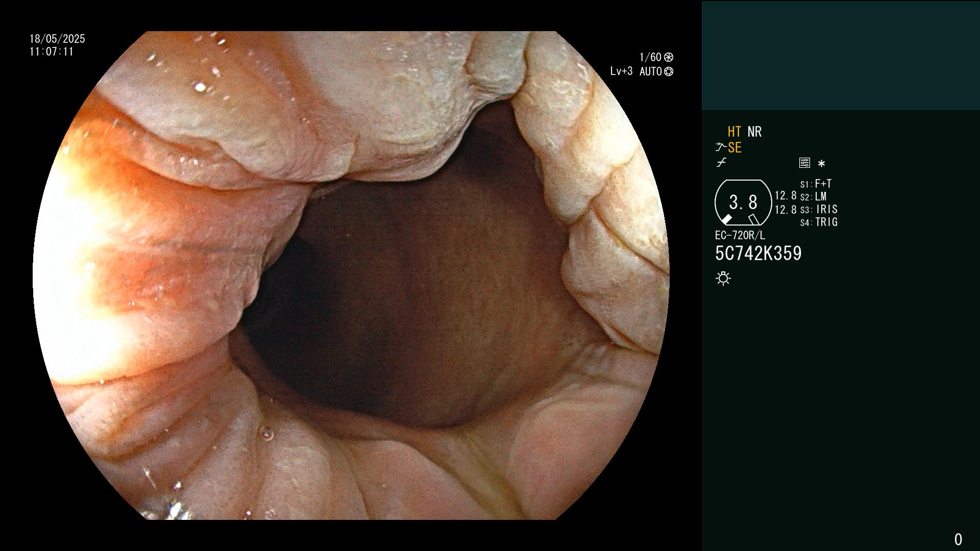Click the image counter 0

(x=958, y=539)
